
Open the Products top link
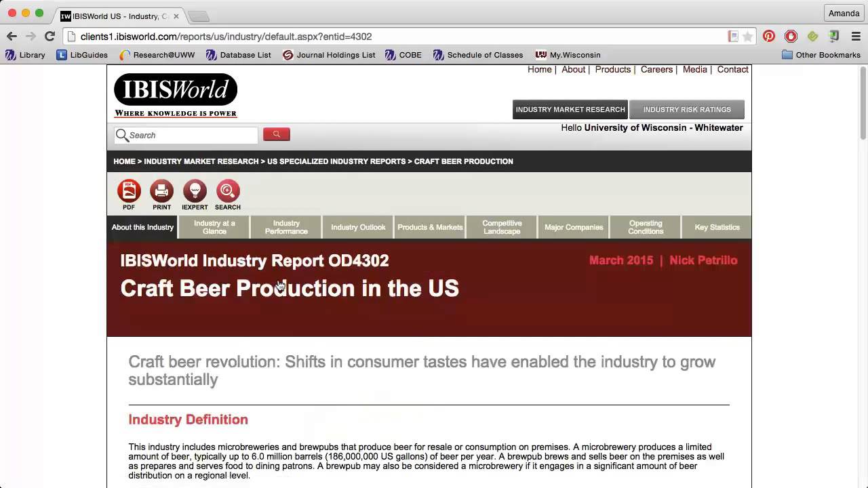[x=613, y=69]
